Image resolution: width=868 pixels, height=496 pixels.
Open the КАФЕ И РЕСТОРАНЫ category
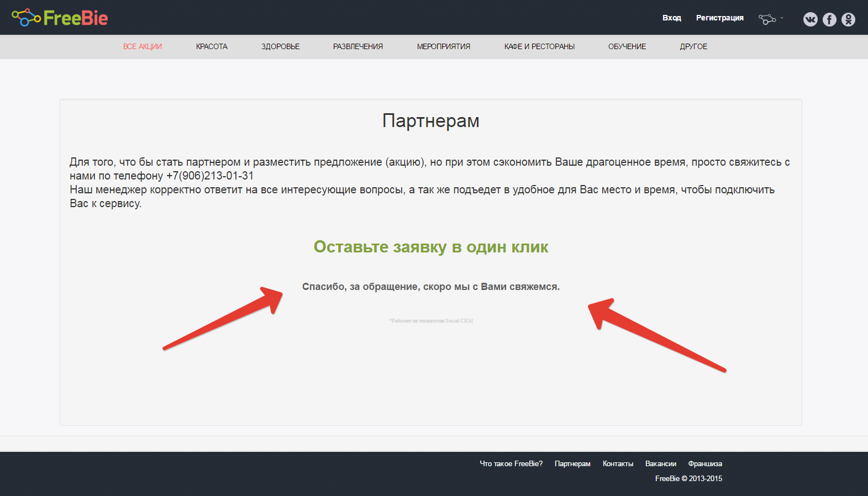tap(539, 46)
